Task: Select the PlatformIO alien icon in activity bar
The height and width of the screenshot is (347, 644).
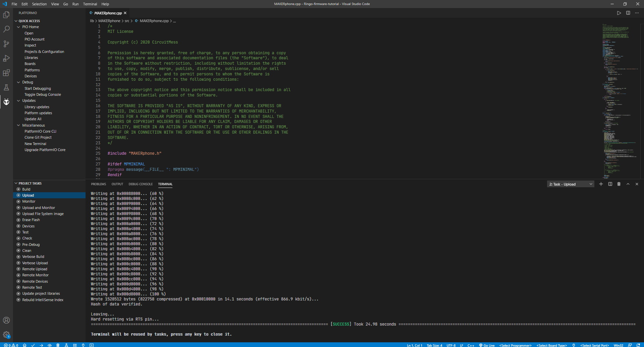Action: click(6, 102)
